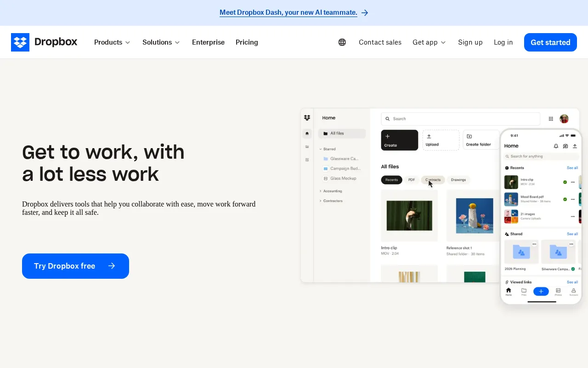Click the app grid icon in the mockup
The width and height of the screenshot is (588, 368).
[551, 119]
